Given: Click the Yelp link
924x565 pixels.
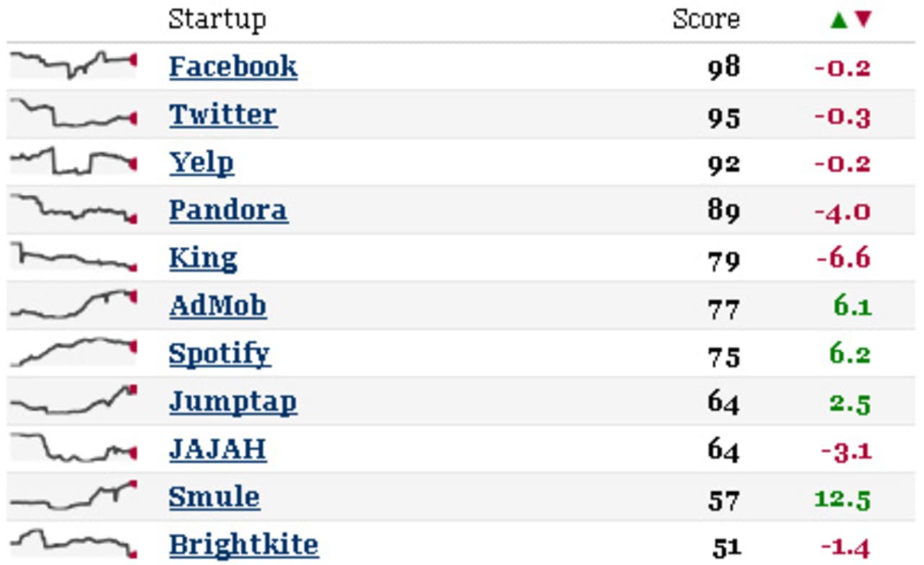Looking at the screenshot, I should [201, 163].
